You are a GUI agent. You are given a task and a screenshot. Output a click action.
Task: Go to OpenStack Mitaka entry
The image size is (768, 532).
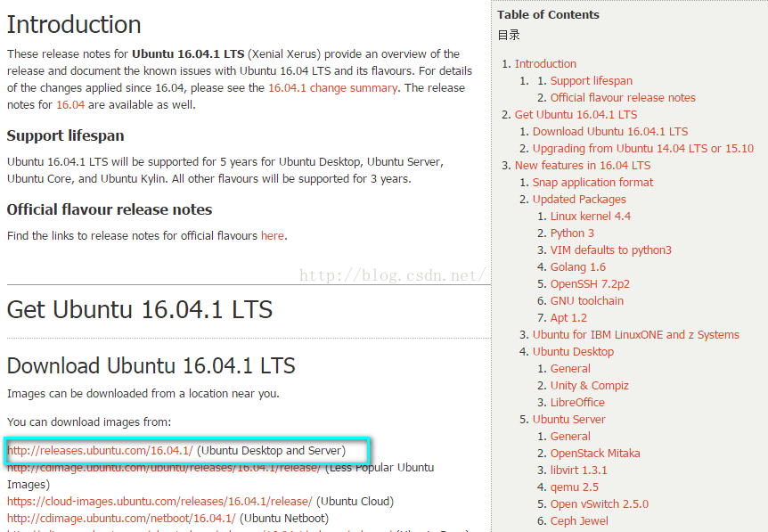point(595,453)
